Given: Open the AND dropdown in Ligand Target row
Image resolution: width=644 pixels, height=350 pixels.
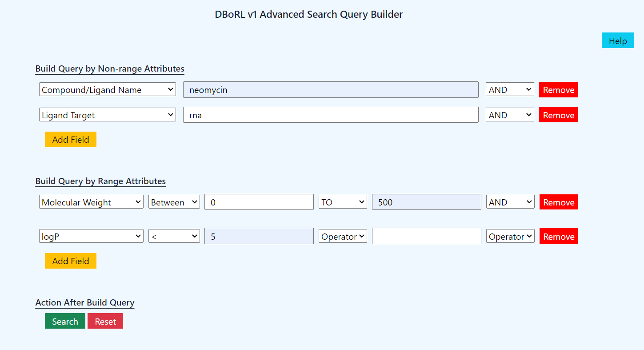Looking at the screenshot, I should pos(509,115).
